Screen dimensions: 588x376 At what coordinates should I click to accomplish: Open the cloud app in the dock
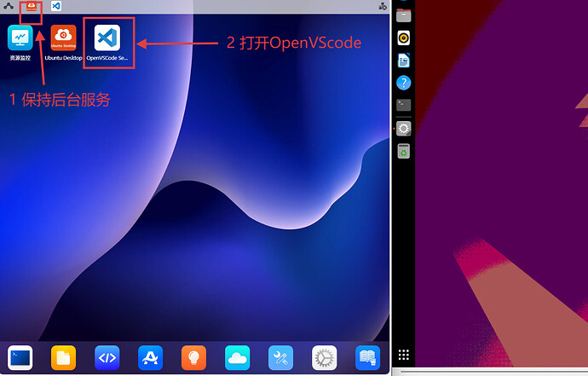point(237,357)
